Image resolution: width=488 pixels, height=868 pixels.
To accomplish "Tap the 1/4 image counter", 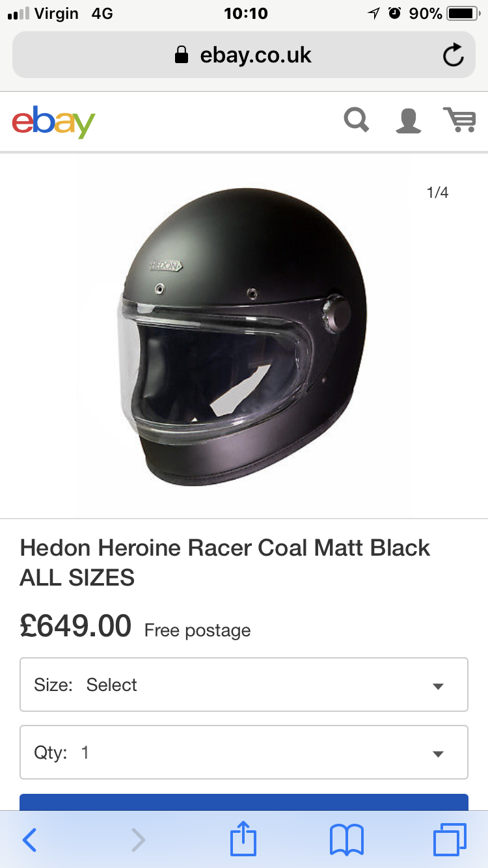I will pyautogui.click(x=437, y=193).
